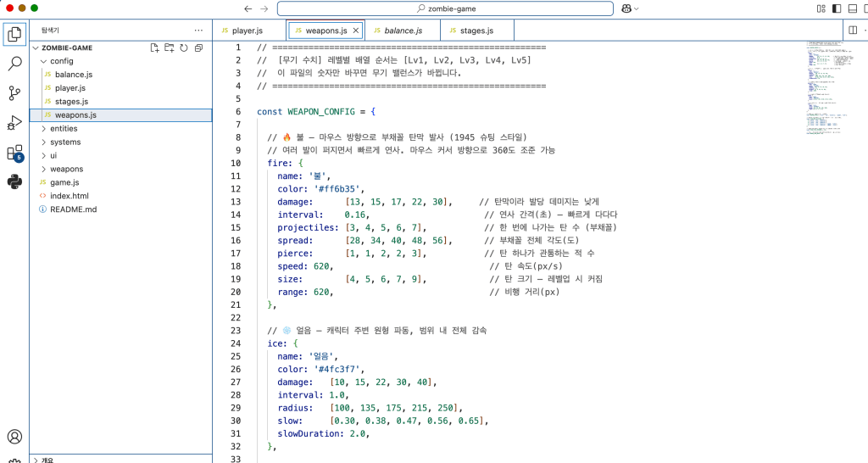Click the interval value 0.16
The height and width of the screenshot is (463, 868).
pos(355,215)
